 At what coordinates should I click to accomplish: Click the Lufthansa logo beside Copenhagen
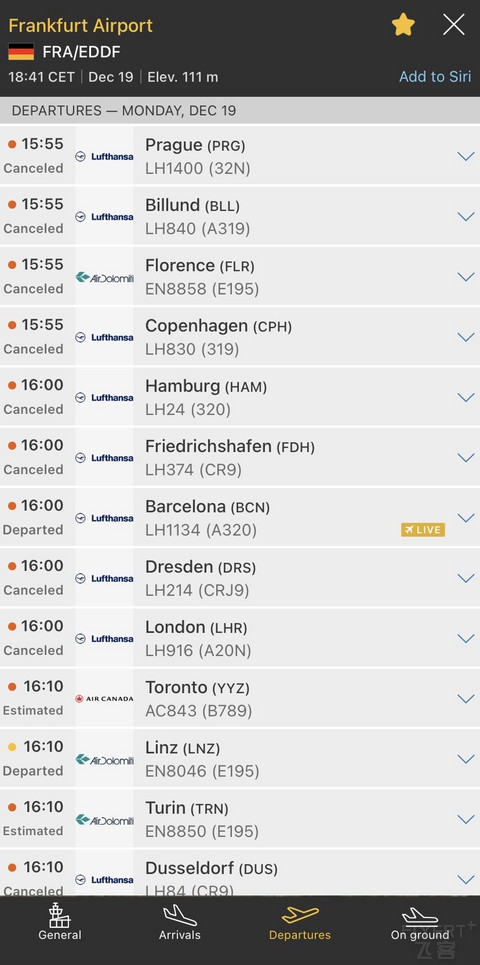click(104, 337)
